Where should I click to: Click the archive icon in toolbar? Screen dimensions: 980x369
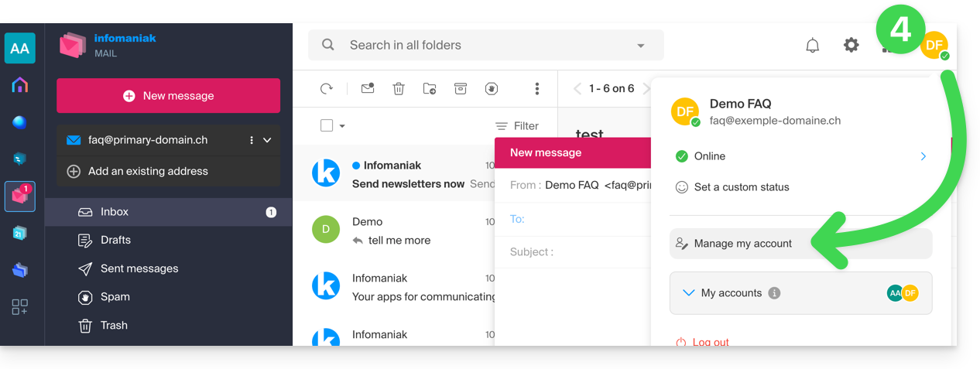tap(461, 89)
